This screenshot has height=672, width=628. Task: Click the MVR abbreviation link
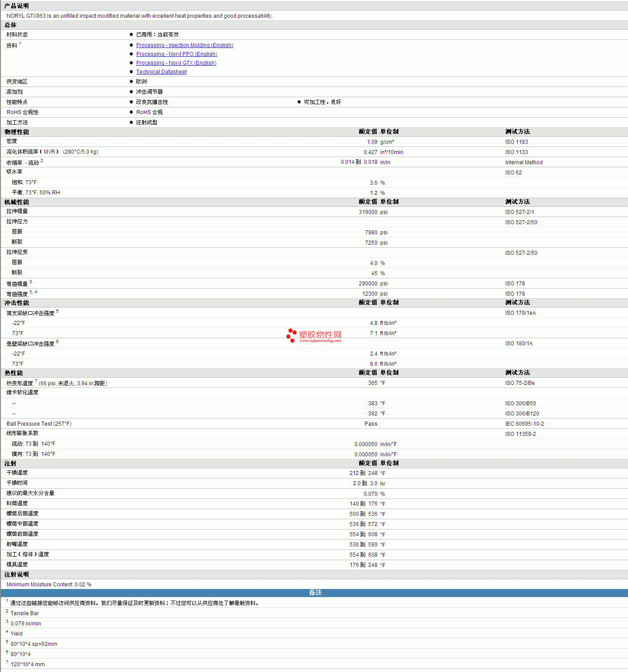(49, 152)
